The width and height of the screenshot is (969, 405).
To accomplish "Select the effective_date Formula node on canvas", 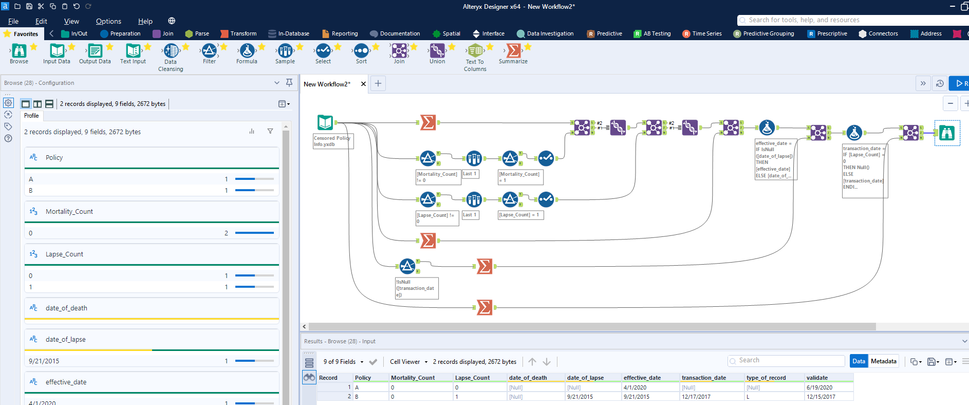I will pyautogui.click(x=766, y=129).
